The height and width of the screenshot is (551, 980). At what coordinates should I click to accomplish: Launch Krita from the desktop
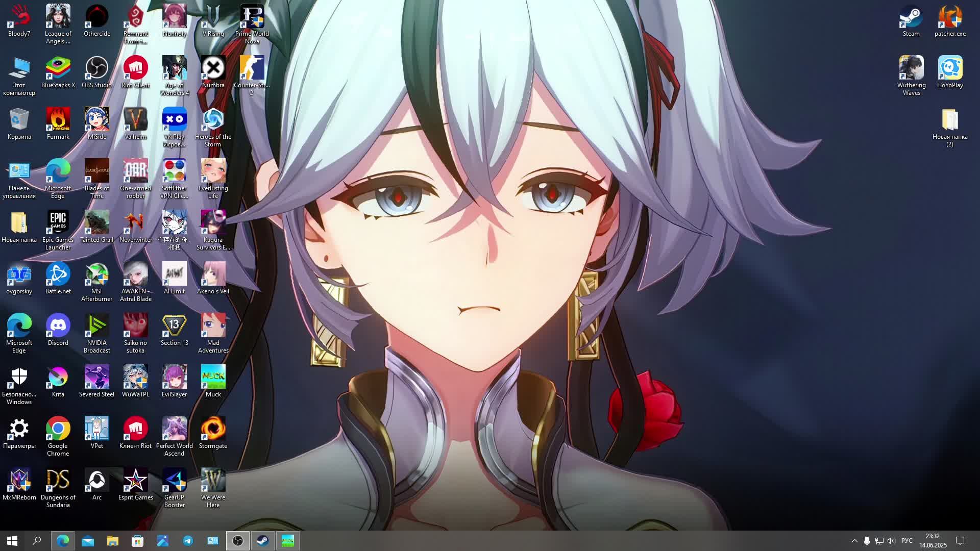(x=58, y=382)
